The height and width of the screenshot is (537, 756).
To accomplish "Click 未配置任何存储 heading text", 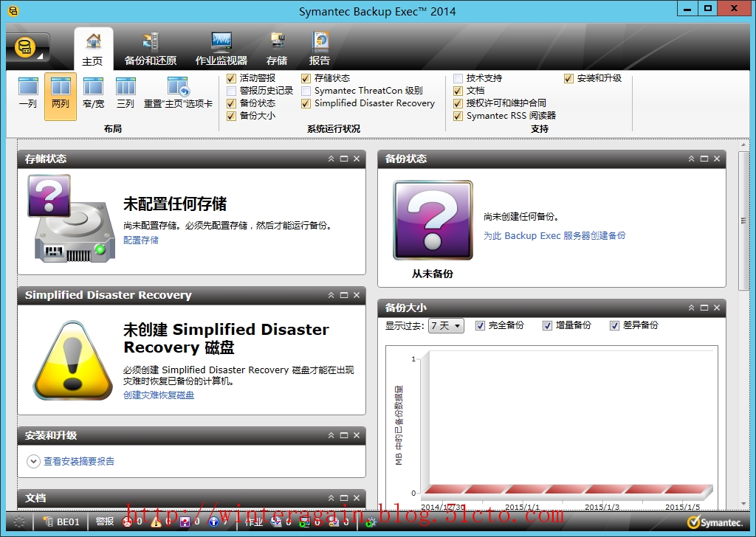I will (175, 204).
